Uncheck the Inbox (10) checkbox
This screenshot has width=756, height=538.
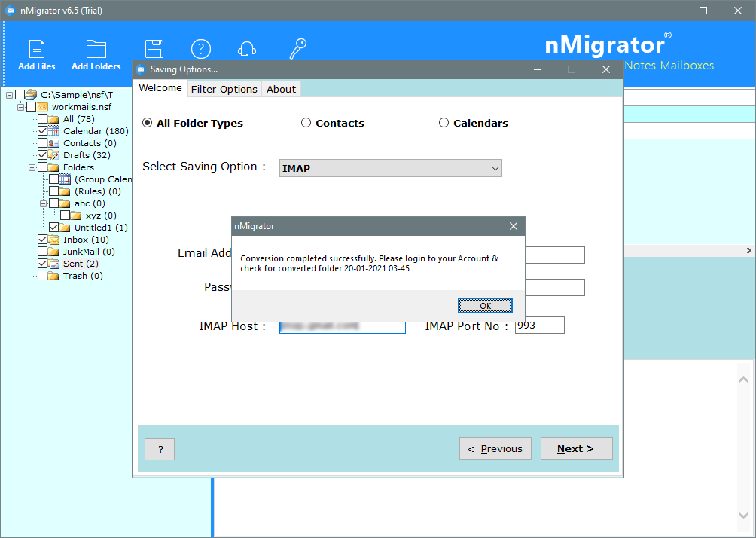pyautogui.click(x=42, y=240)
